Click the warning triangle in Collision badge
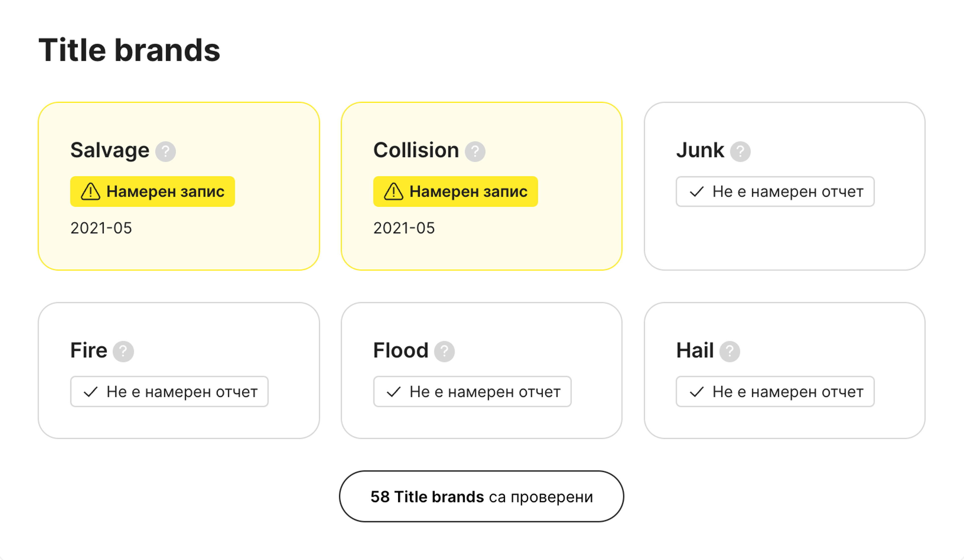Image resolution: width=964 pixels, height=560 pixels. [x=394, y=192]
